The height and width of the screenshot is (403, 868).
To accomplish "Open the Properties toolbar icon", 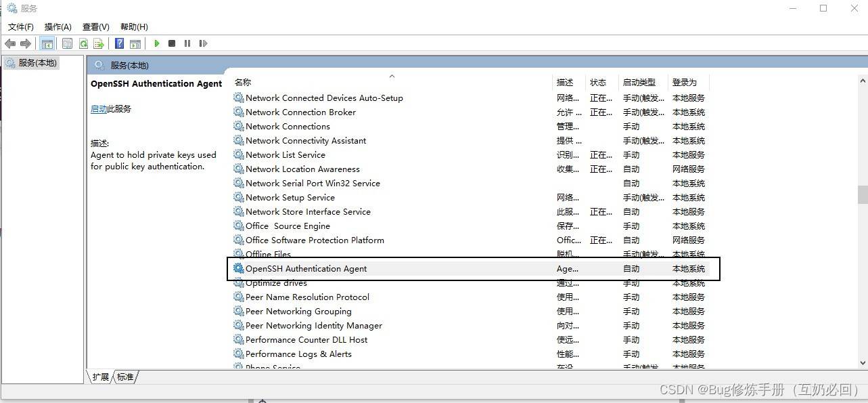I will coord(67,43).
